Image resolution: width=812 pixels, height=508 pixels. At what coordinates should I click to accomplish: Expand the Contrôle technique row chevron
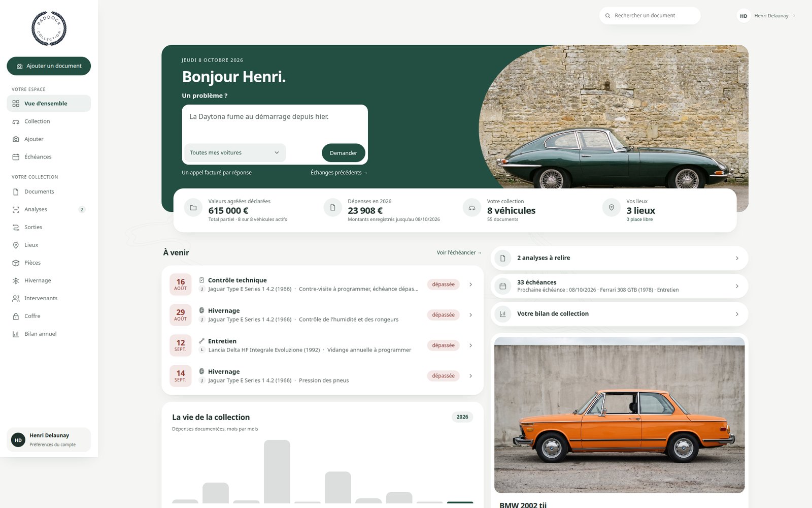pyautogui.click(x=470, y=284)
